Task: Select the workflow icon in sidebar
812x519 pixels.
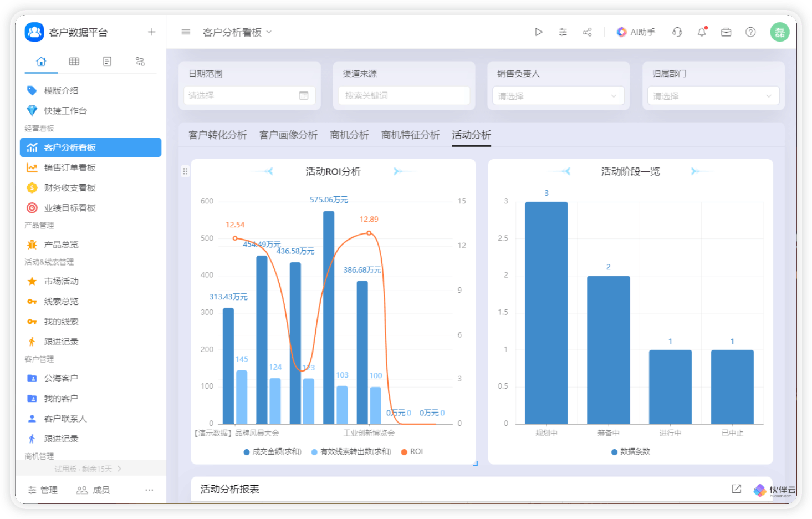Action: (140, 62)
